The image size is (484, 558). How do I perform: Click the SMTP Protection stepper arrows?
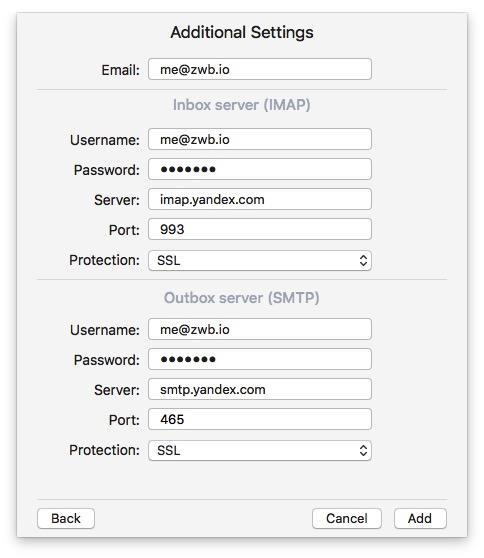[x=363, y=451]
